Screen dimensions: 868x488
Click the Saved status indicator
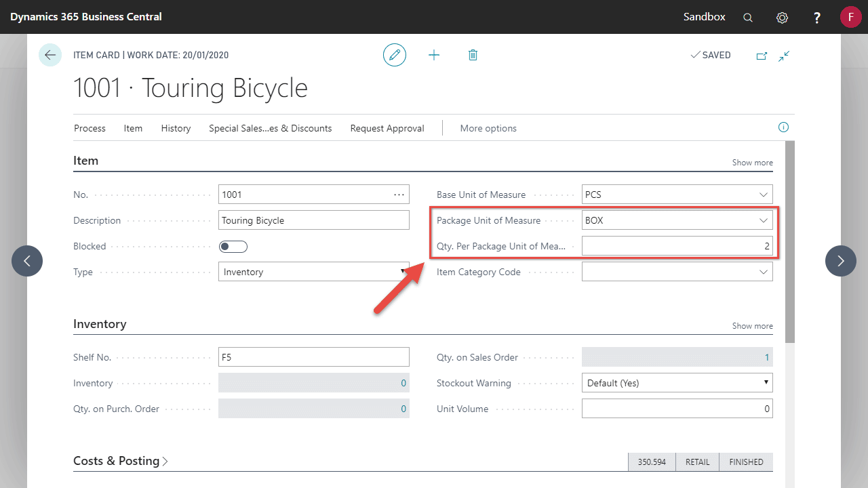pyautogui.click(x=711, y=55)
